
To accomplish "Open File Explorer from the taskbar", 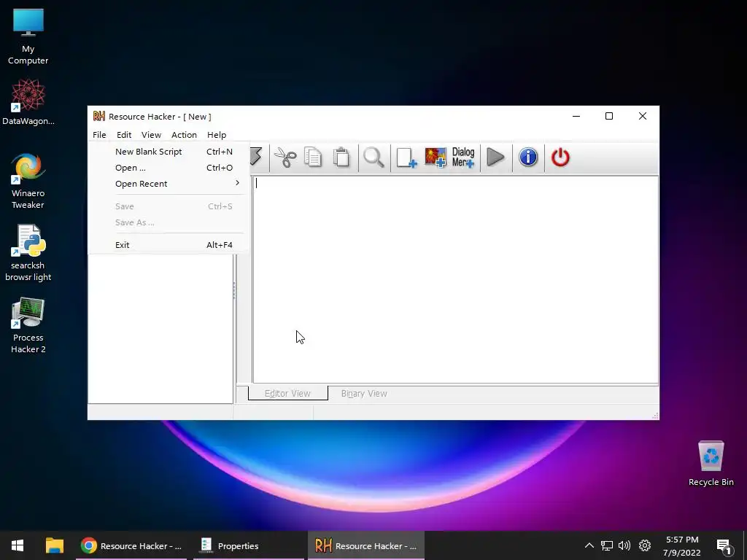I will coord(54,545).
